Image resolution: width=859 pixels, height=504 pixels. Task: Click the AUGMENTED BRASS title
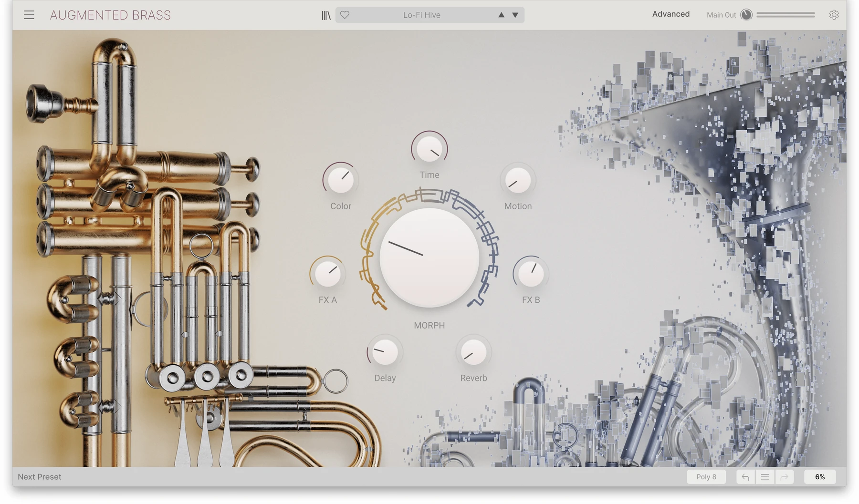110,15
